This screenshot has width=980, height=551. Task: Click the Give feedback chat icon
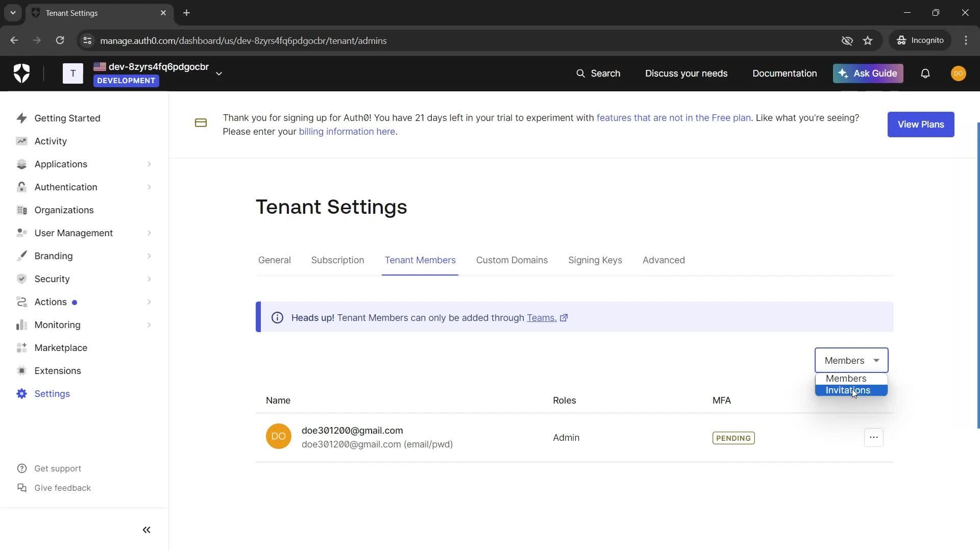[21, 488]
